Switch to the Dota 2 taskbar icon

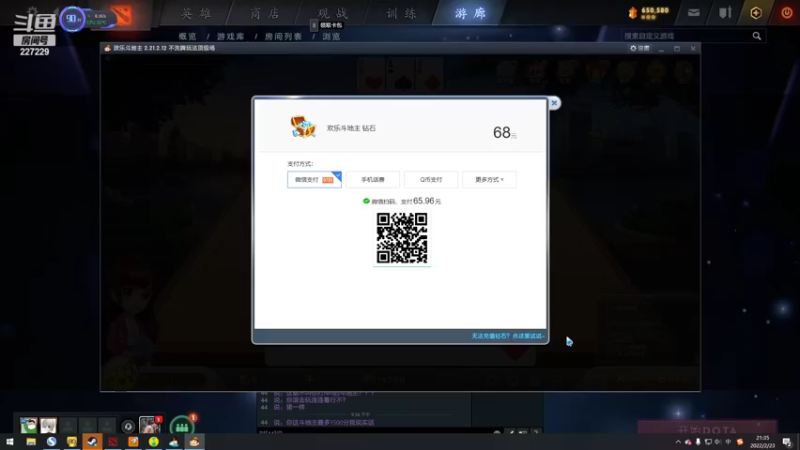click(x=113, y=442)
